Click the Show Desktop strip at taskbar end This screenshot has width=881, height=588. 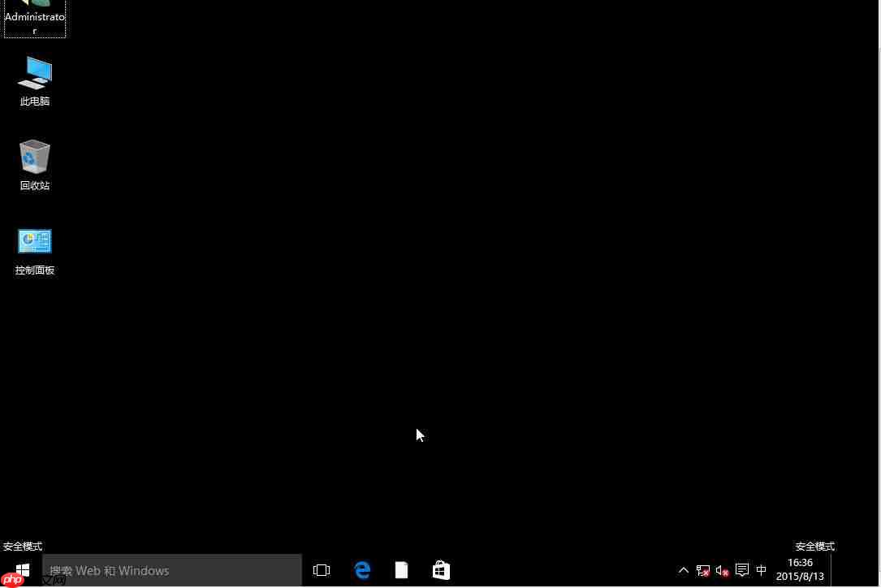877,570
